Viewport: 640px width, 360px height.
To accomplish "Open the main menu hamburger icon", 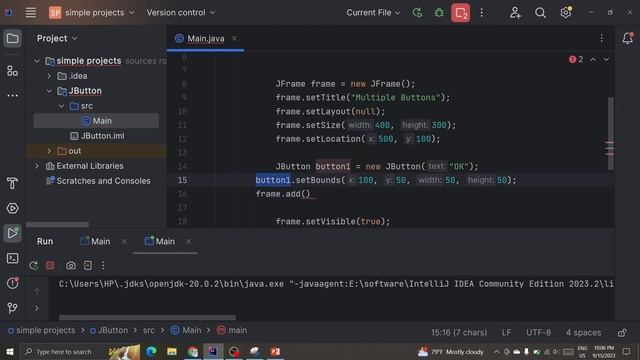I will [31, 13].
